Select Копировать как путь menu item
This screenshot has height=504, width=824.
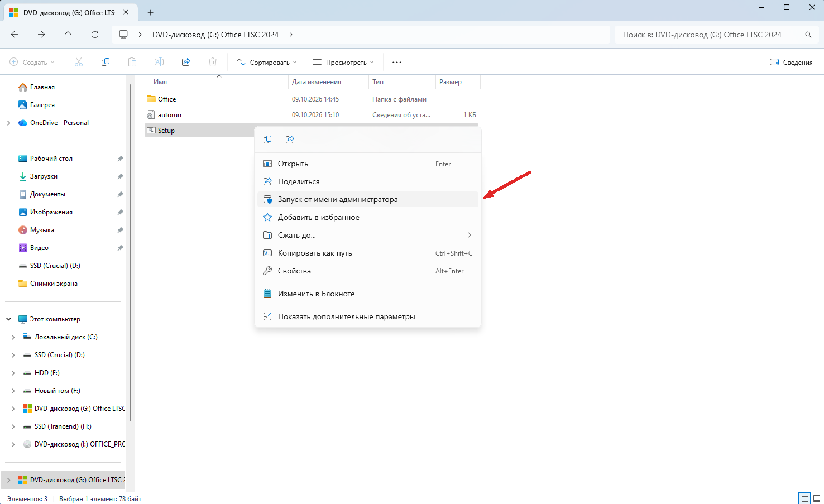(368, 253)
